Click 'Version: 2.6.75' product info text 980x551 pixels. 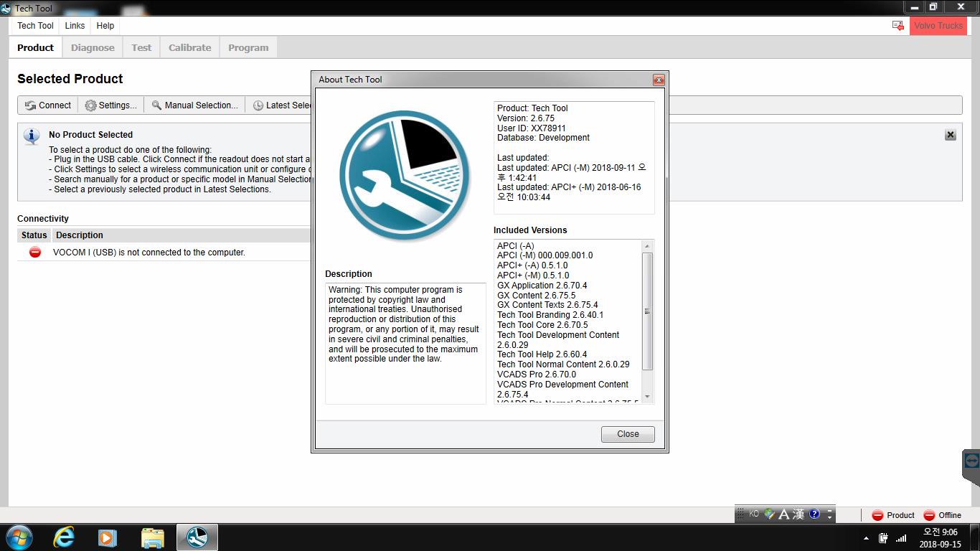click(526, 118)
